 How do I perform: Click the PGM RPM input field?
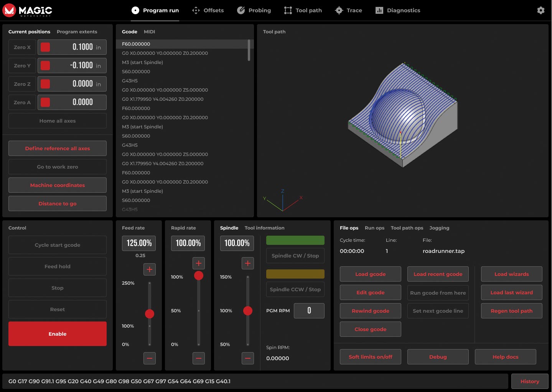[309, 311]
